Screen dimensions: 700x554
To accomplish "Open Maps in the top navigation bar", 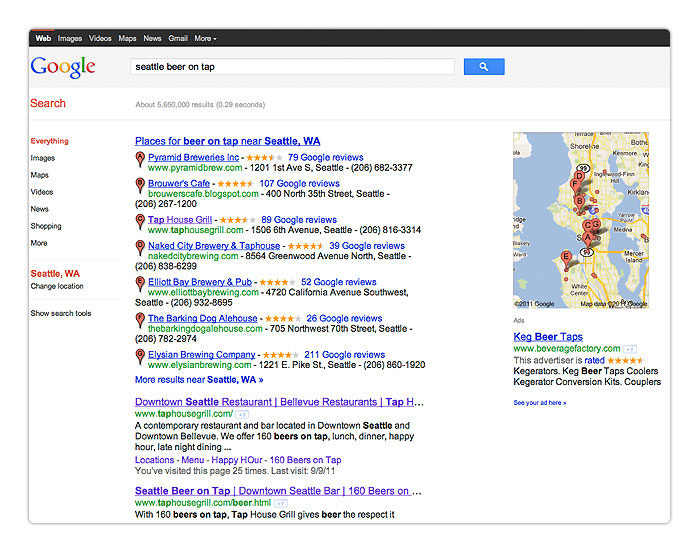I will [x=127, y=38].
